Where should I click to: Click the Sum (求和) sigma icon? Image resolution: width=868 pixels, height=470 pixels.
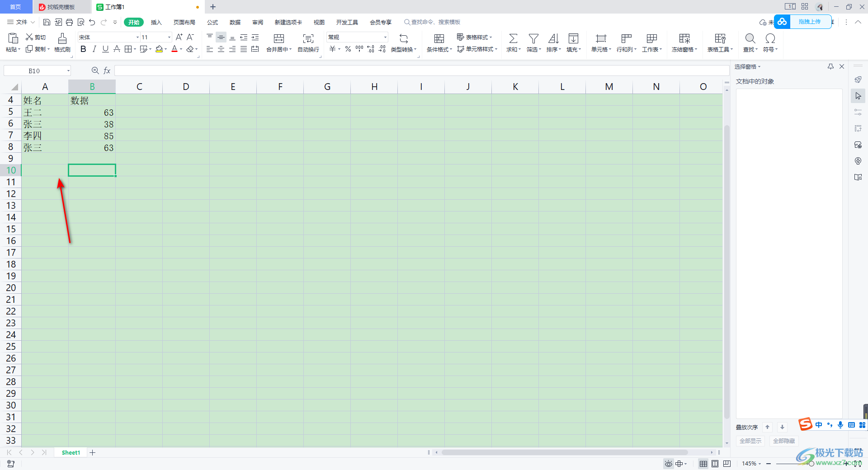click(513, 38)
